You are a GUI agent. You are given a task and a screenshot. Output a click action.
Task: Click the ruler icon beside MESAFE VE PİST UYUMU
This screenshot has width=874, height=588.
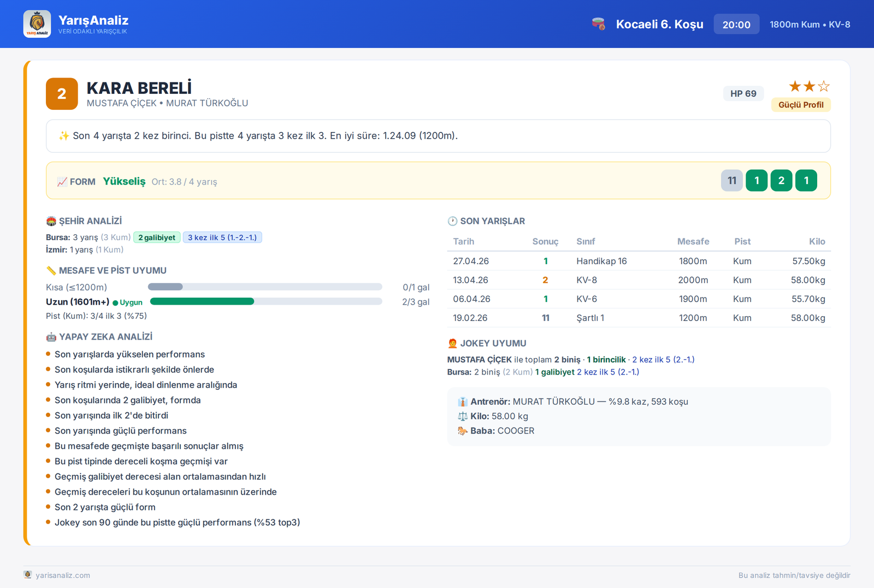(51, 270)
